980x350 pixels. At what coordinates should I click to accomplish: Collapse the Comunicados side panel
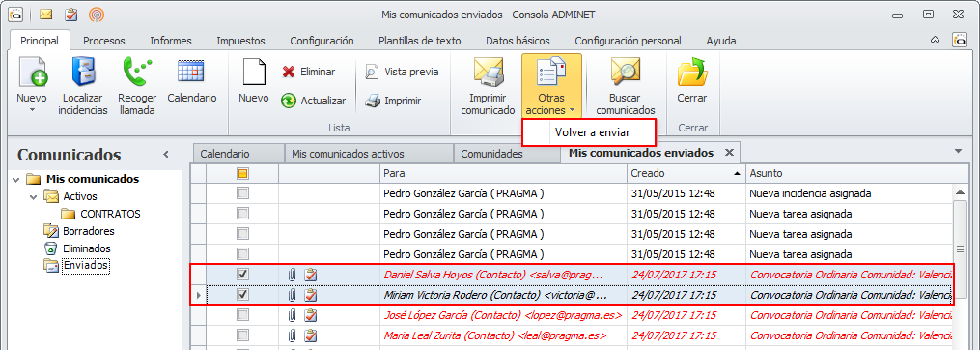166,154
